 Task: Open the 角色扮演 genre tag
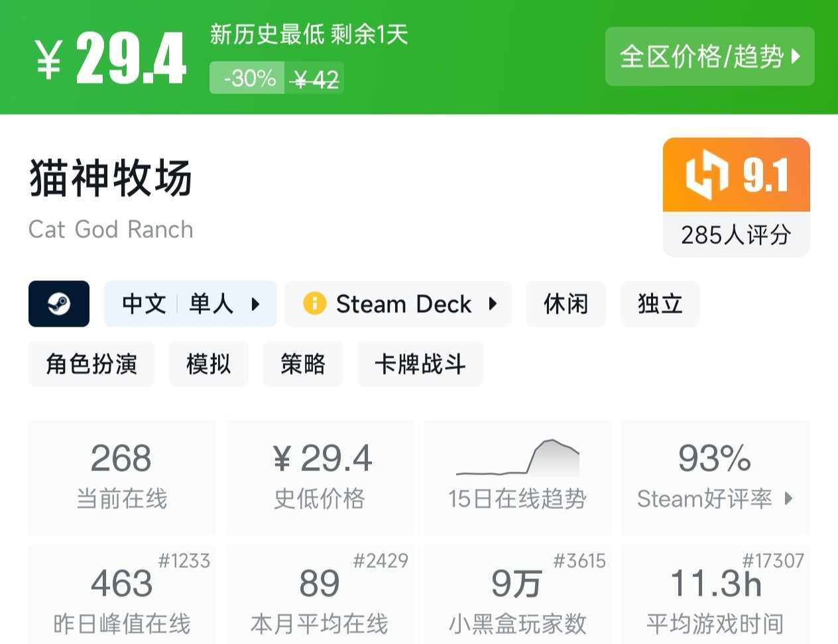click(91, 364)
